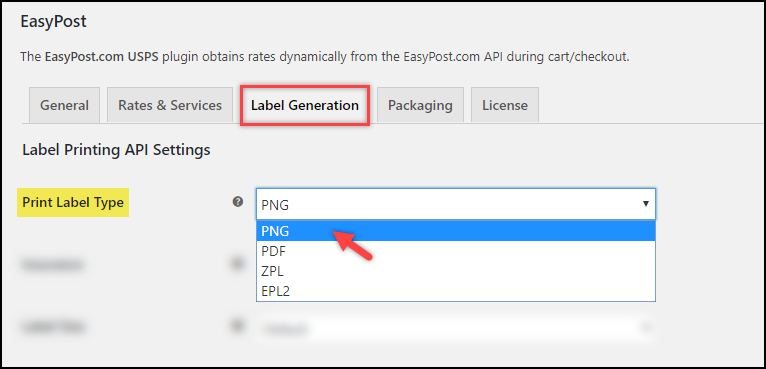This screenshot has height=369, width=766.
Task: Open the Rates & Services tab
Action: click(x=170, y=105)
